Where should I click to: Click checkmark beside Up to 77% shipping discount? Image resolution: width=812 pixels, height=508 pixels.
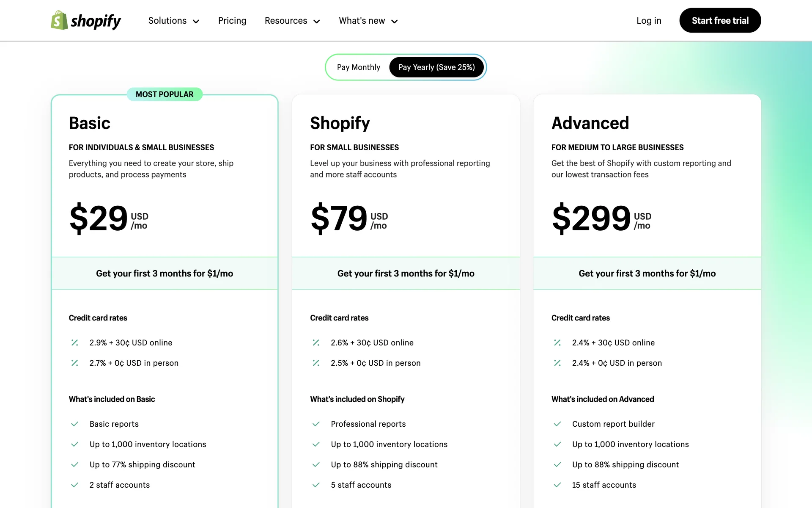[x=75, y=464]
